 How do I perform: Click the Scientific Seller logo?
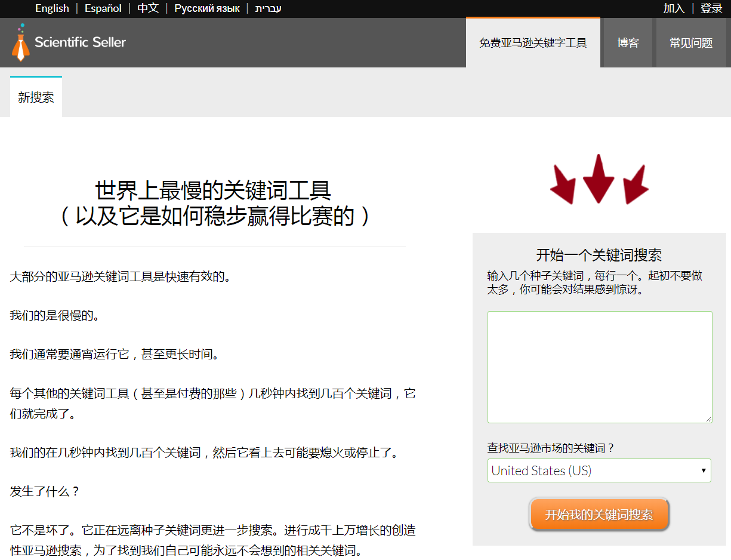(x=69, y=42)
